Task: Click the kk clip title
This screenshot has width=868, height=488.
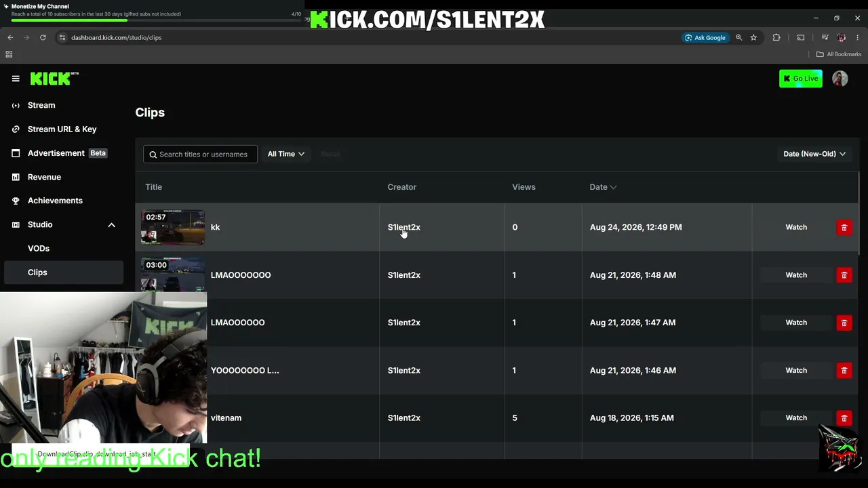Action: [x=215, y=228]
